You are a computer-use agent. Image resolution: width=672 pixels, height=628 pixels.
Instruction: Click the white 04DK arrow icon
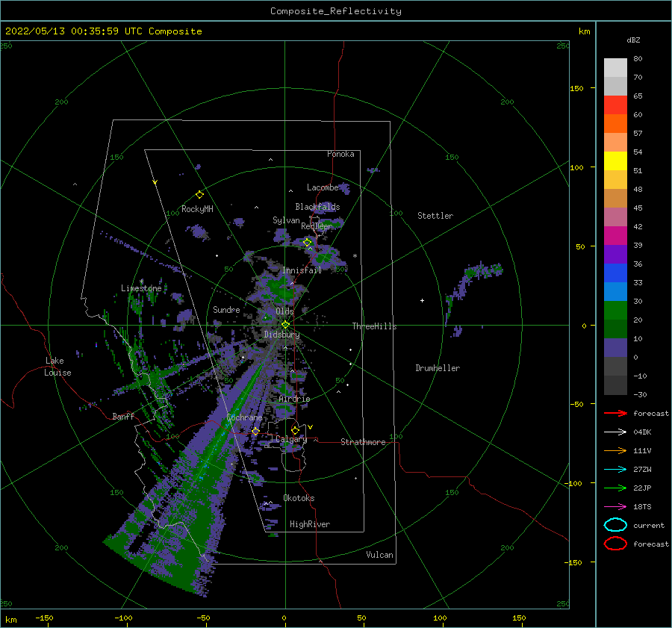coord(615,432)
